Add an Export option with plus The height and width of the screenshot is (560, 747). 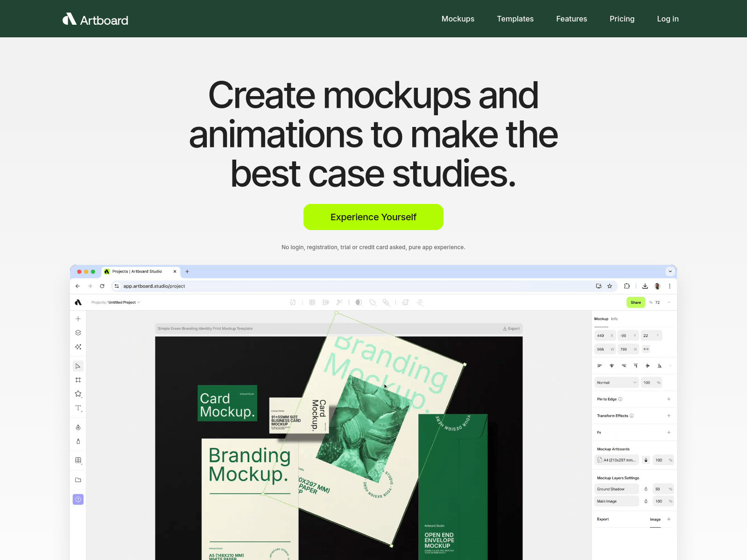click(669, 519)
